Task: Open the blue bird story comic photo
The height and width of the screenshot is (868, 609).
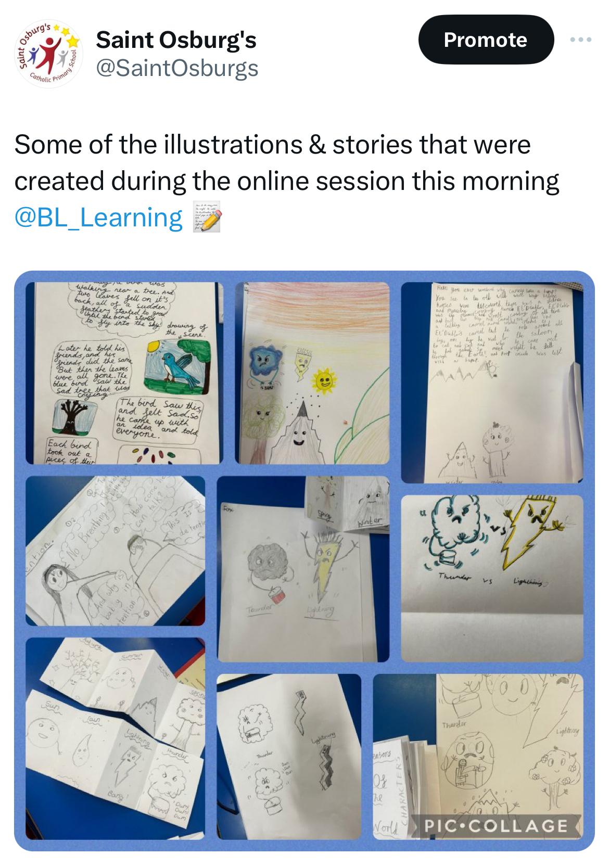Action: 120,373
